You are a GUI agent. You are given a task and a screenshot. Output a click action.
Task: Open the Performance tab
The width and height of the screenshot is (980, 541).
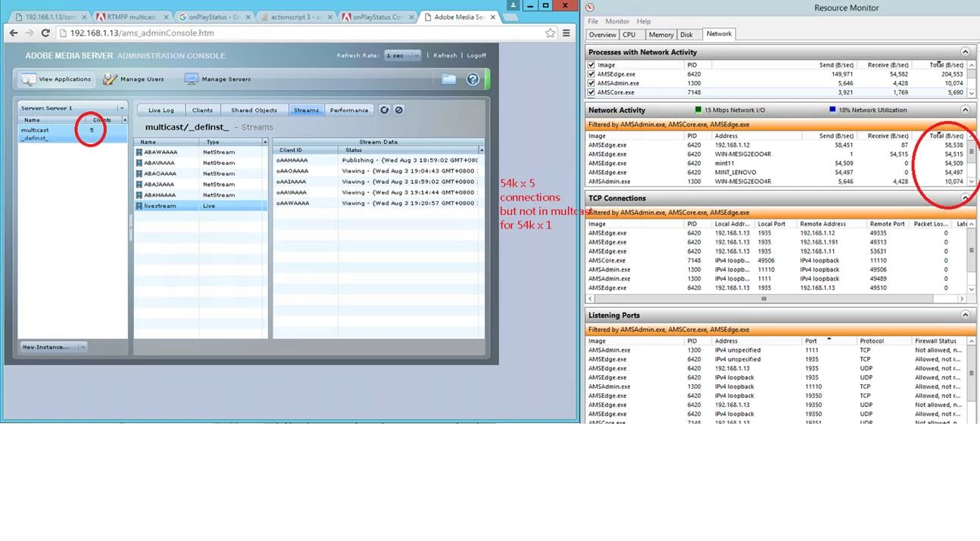pos(349,110)
